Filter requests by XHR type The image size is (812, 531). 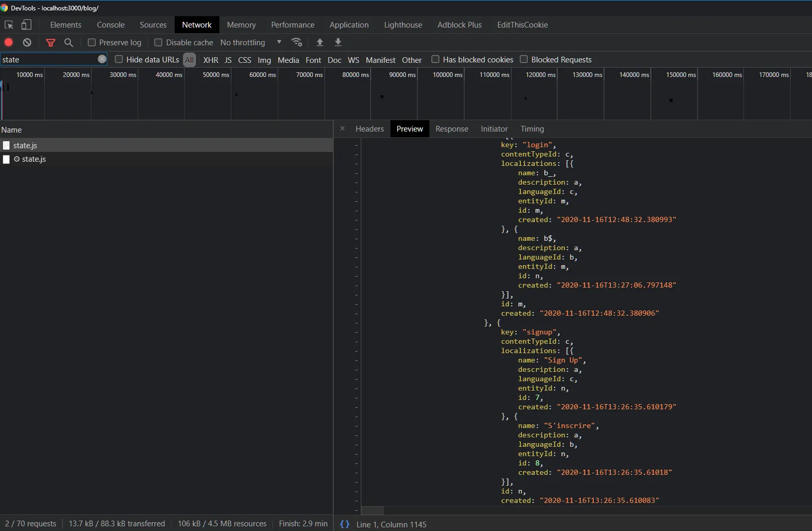(211, 60)
